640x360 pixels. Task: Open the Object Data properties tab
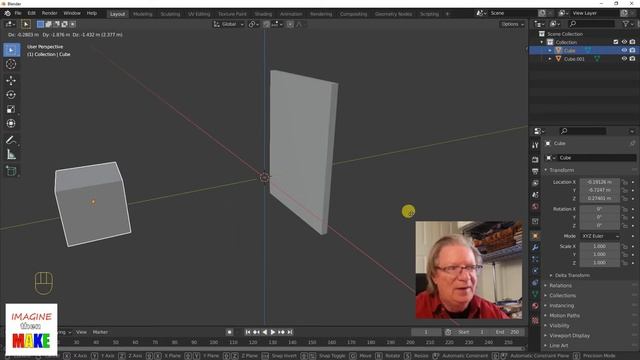click(535, 294)
